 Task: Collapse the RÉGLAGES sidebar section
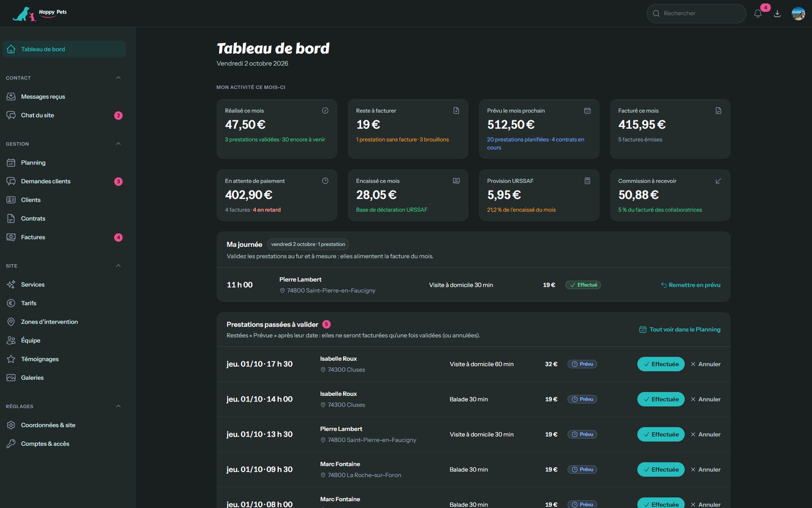[x=118, y=406]
